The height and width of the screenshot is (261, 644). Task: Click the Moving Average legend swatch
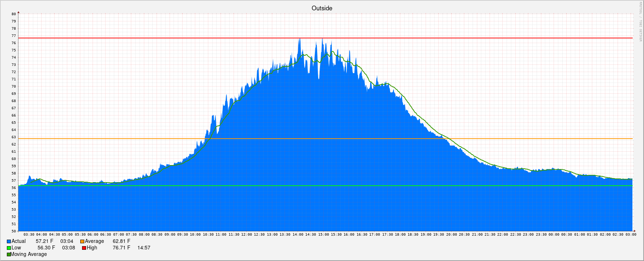coord(9,254)
